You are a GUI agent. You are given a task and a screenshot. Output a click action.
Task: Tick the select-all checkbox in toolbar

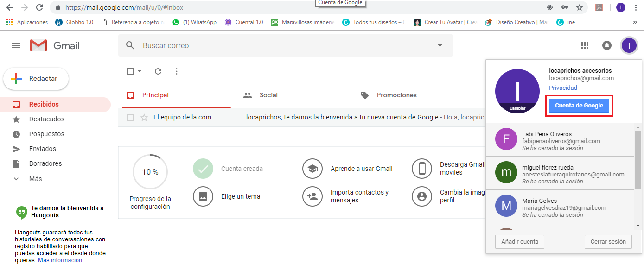point(130,71)
